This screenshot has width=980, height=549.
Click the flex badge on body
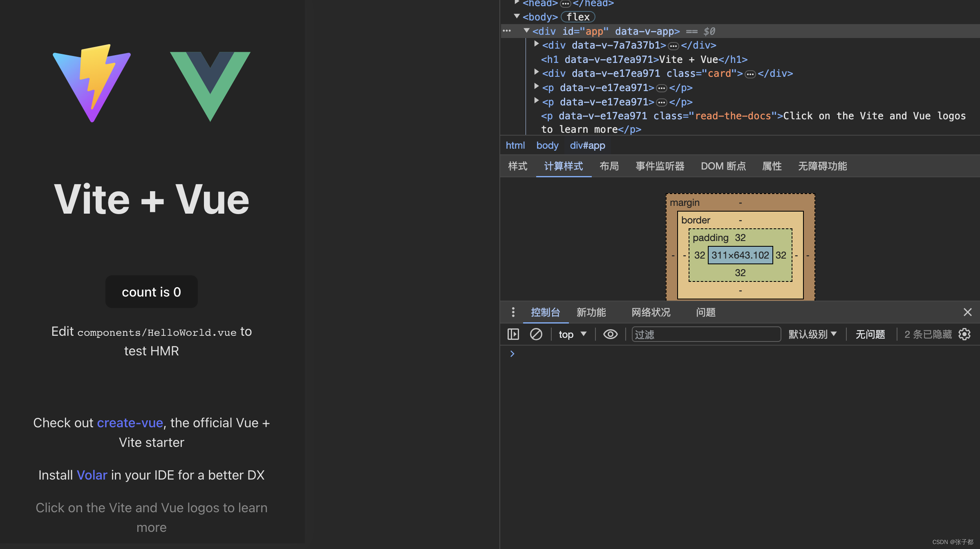tap(578, 17)
